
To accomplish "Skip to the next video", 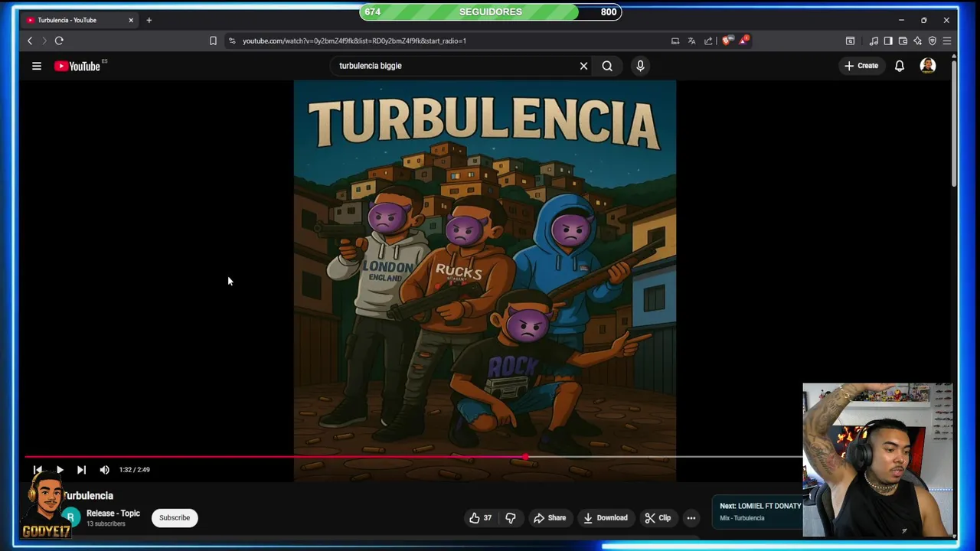I will coord(81,470).
